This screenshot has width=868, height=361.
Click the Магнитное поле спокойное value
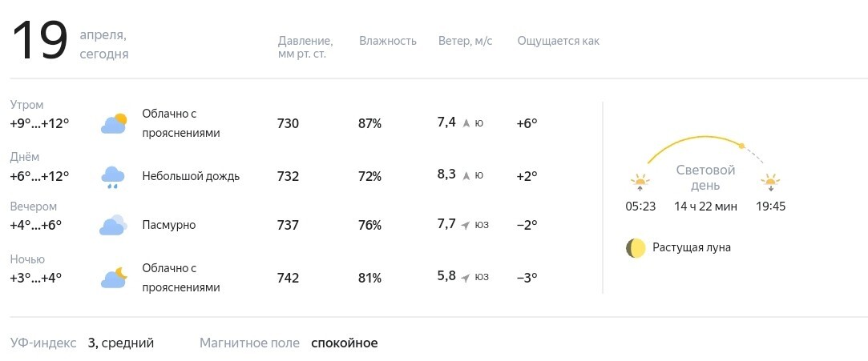(345, 343)
